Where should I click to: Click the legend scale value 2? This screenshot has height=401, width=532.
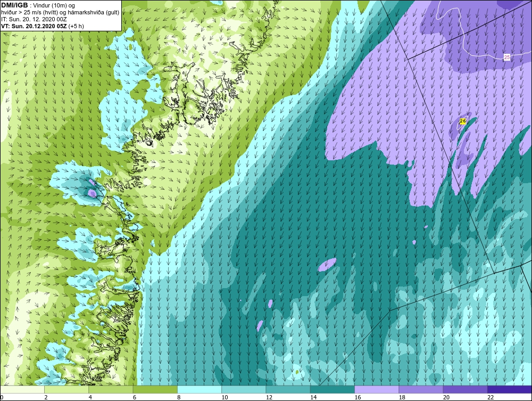[x=46, y=397]
